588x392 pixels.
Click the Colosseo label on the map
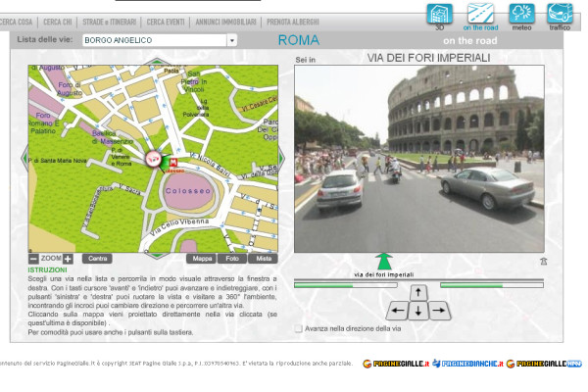[188, 191]
